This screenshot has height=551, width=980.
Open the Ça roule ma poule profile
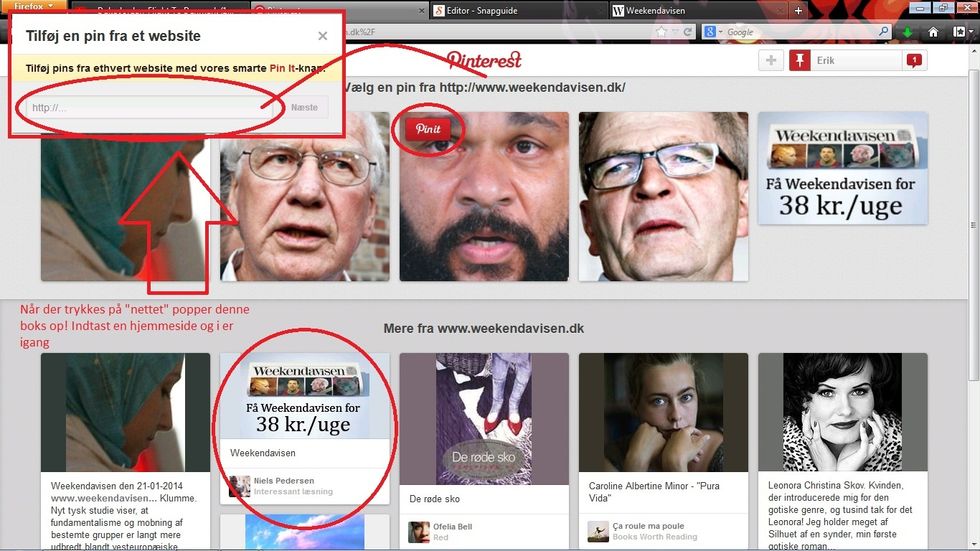pos(648,526)
